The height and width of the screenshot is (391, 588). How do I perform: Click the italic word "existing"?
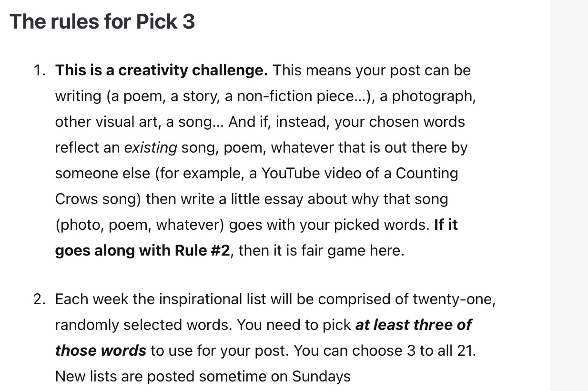[150, 148]
